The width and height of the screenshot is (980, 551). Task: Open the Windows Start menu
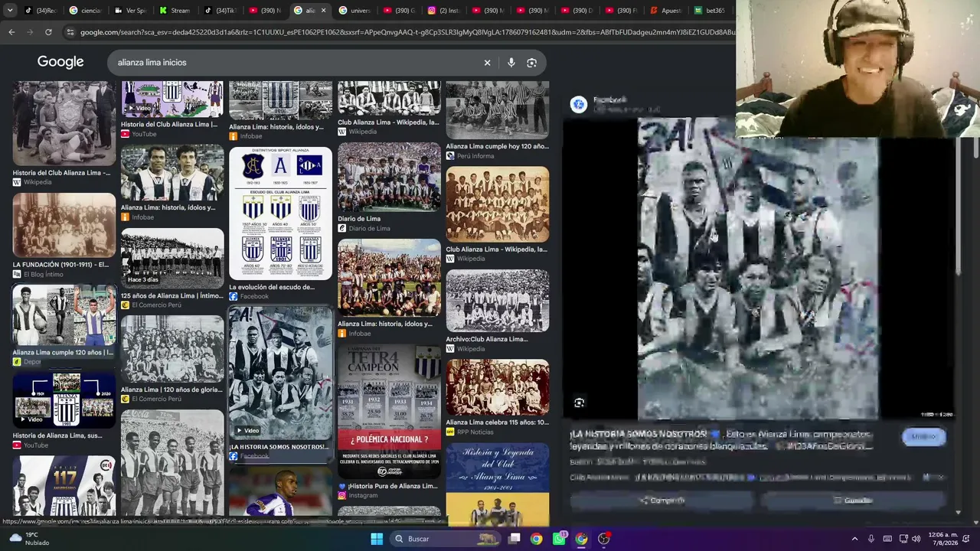click(x=377, y=539)
